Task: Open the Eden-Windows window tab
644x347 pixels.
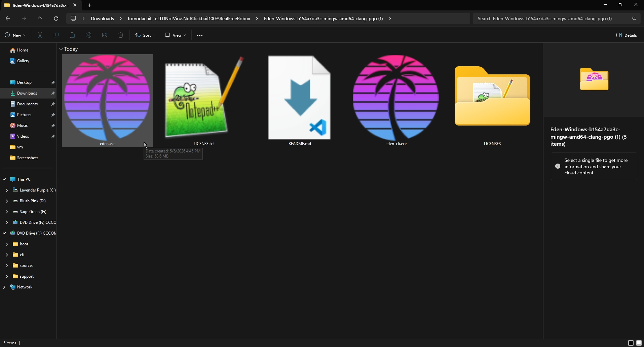Action: point(41,5)
